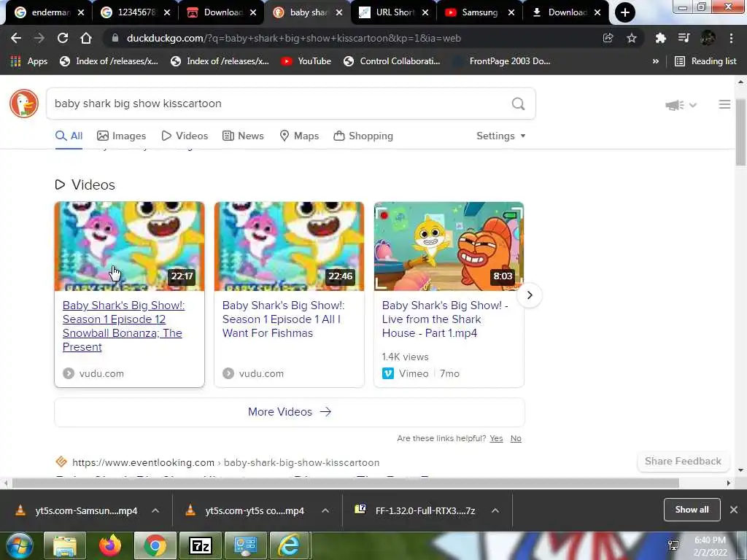Go back with the browser back arrow

[x=16, y=38]
